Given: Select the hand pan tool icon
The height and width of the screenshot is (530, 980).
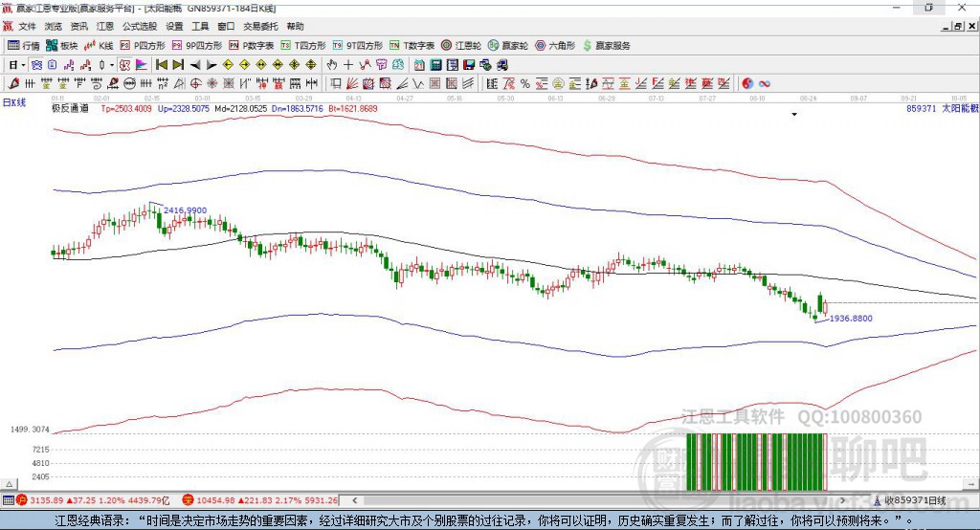Looking at the screenshot, I should (332, 65).
